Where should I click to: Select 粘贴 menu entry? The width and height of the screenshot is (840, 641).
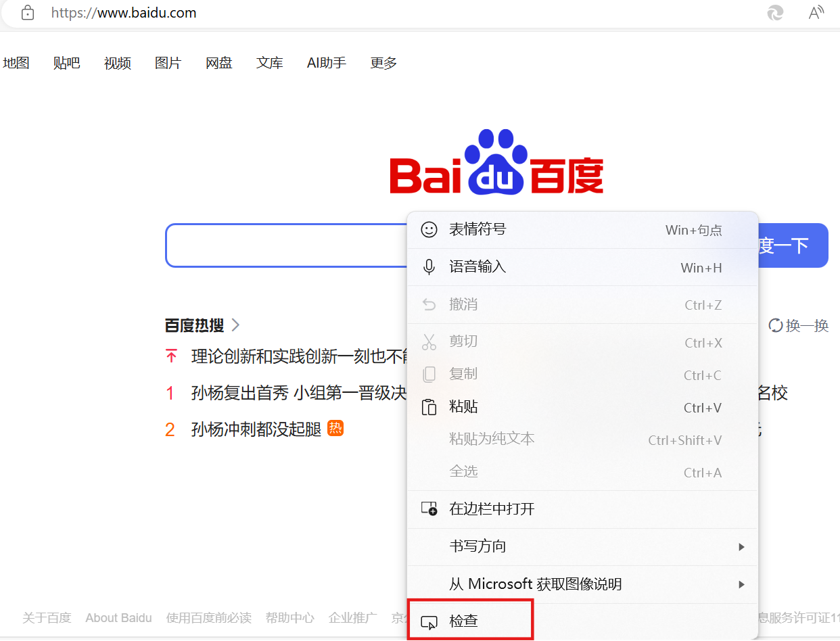tap(582, 407)
